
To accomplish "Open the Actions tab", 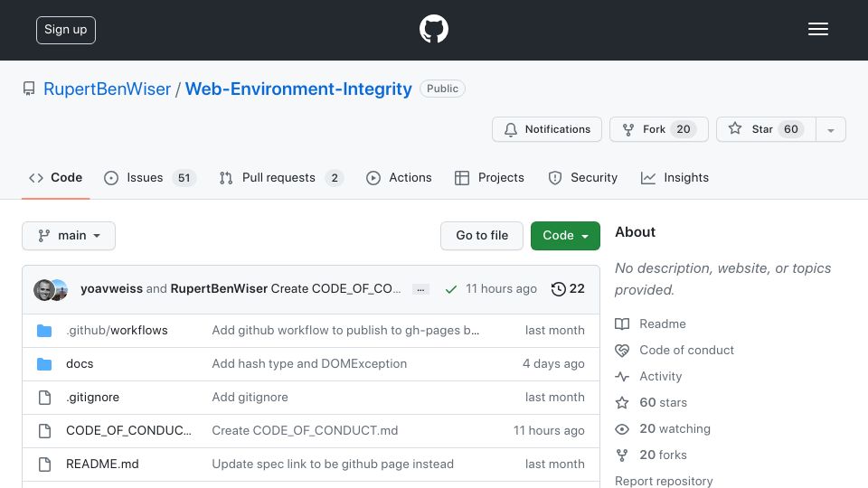I will (x=399, y=178).
